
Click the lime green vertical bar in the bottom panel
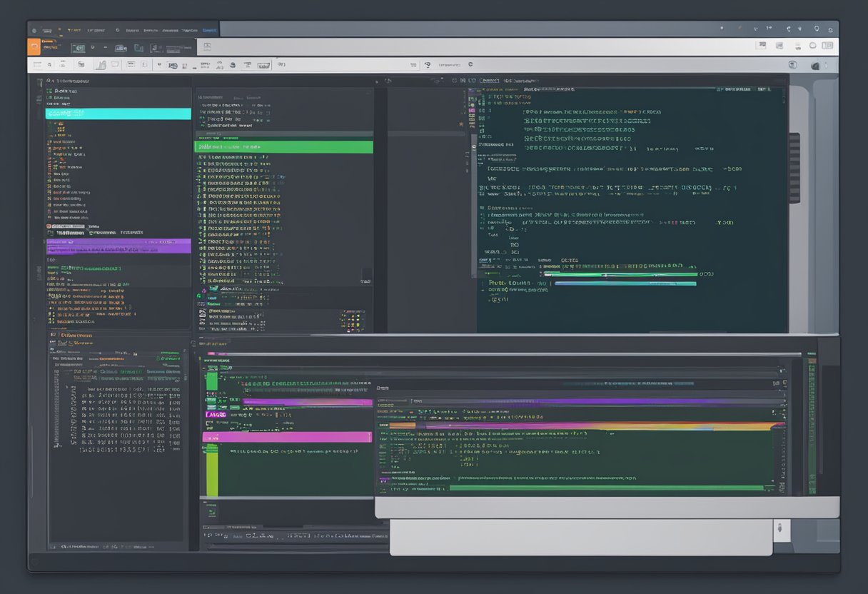coord(211,470)
